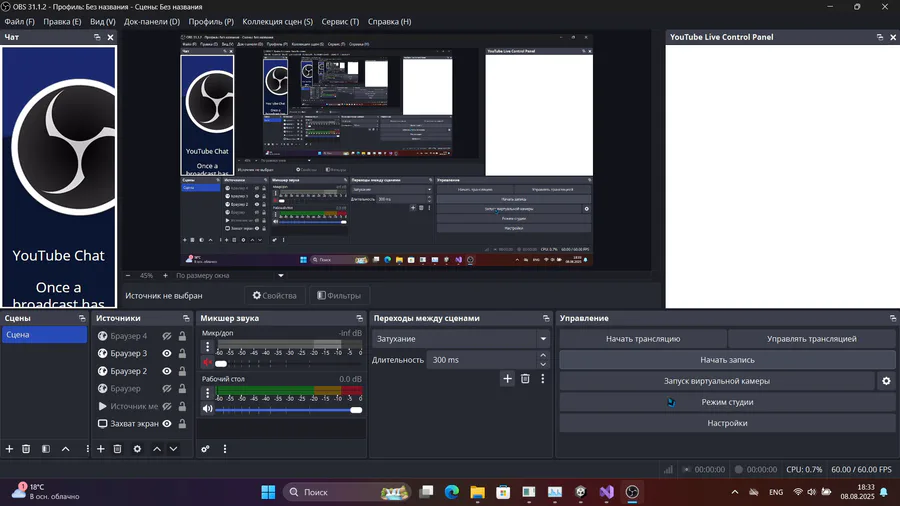Open the Справка menu
The width and height of the screenshot is (900, 506).
tap(389, 21)
